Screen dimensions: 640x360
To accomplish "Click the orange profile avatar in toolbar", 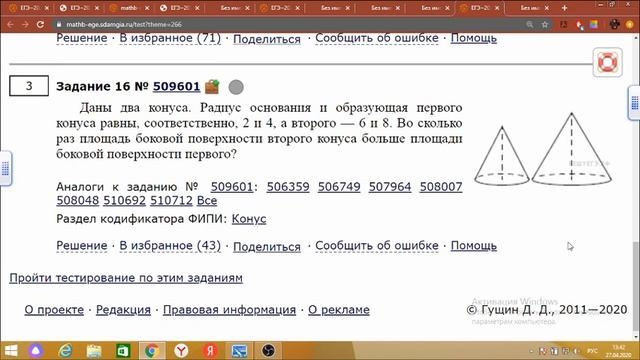I will click(629, 24).
